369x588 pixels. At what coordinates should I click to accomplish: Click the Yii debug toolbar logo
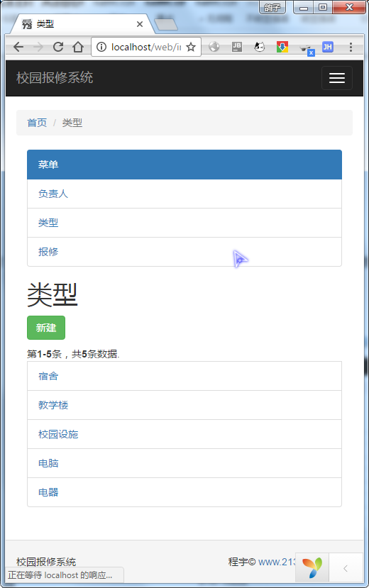click(312, 567)
